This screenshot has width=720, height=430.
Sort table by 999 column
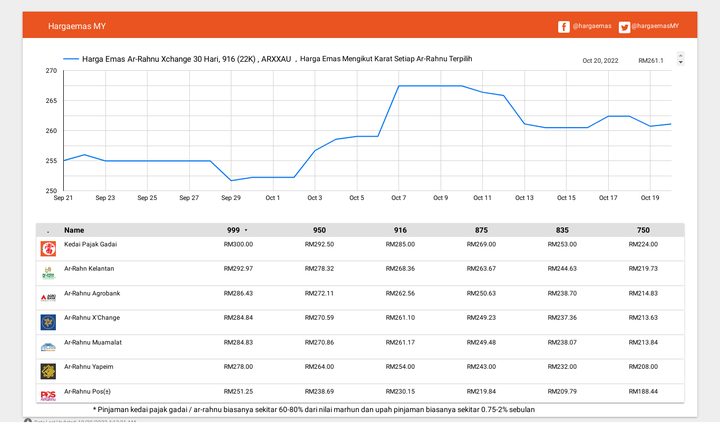pyautogui.click(x=233, y=230)
